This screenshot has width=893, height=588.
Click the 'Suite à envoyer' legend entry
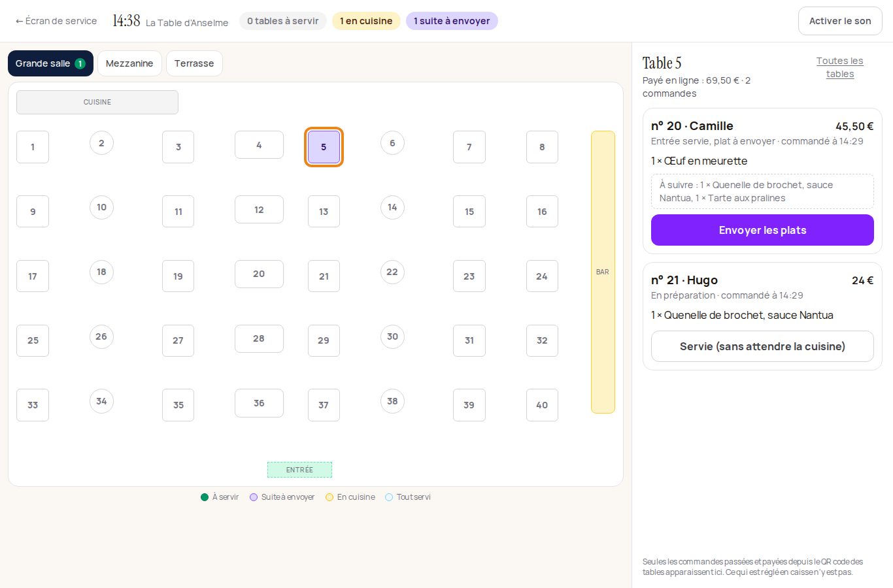click(x=282, y=497)
